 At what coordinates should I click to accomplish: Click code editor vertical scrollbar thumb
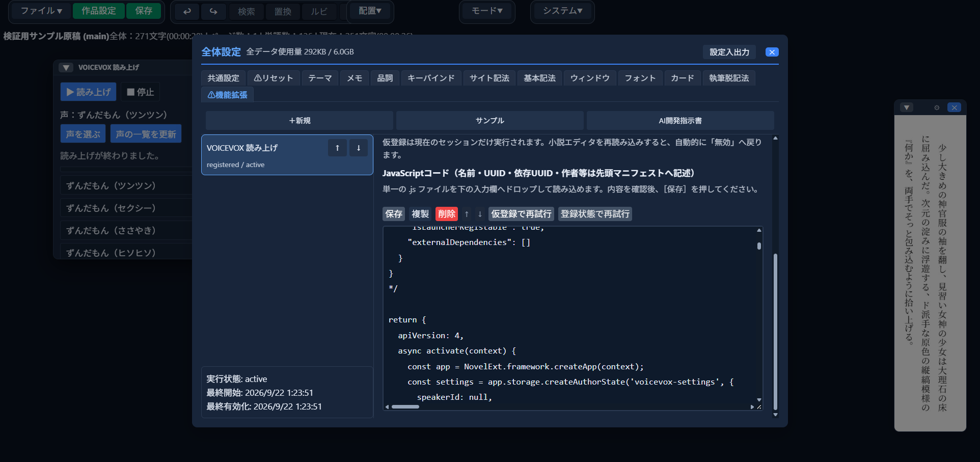759,246
